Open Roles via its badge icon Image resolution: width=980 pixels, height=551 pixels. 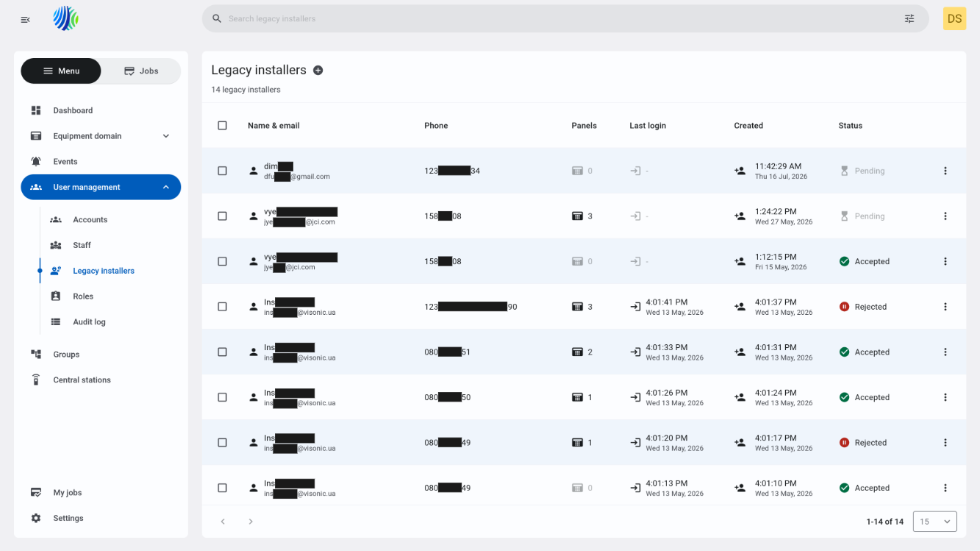pos(56,296)
